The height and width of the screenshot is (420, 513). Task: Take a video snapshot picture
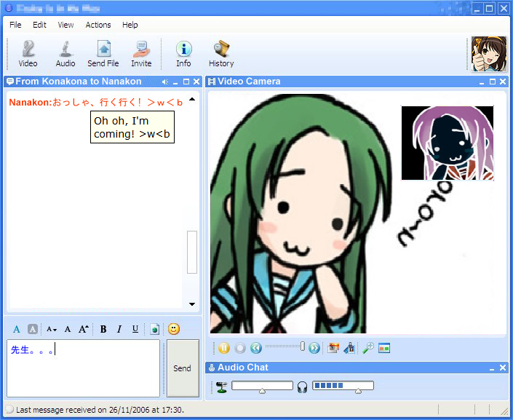click(x=333, y=348)
